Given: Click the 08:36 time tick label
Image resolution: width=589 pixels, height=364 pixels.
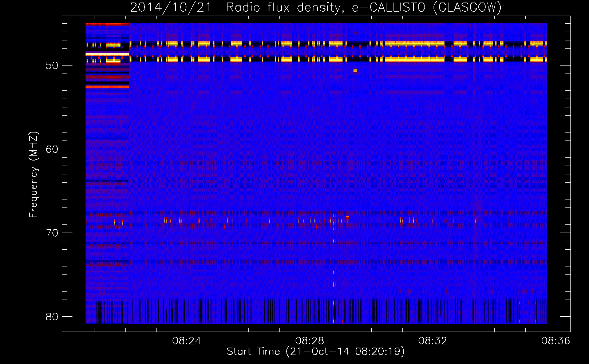Looking at the screenshot, I should [x=556, y=341].
